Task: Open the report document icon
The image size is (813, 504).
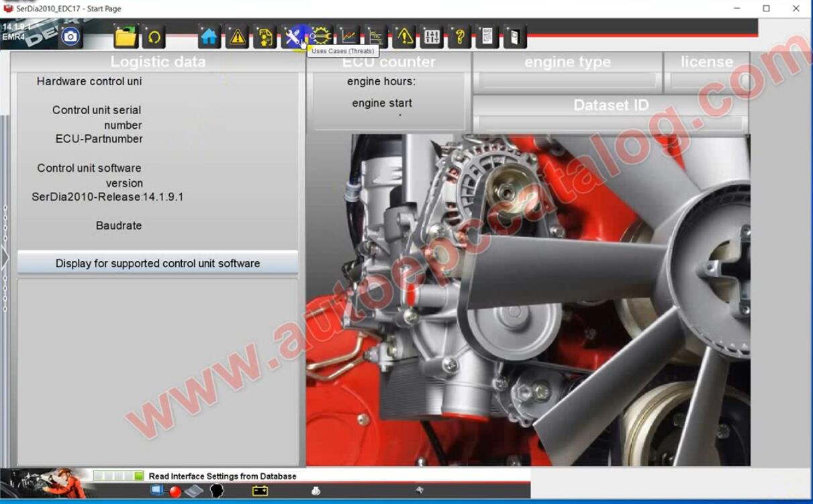Action: coord(487,38)
